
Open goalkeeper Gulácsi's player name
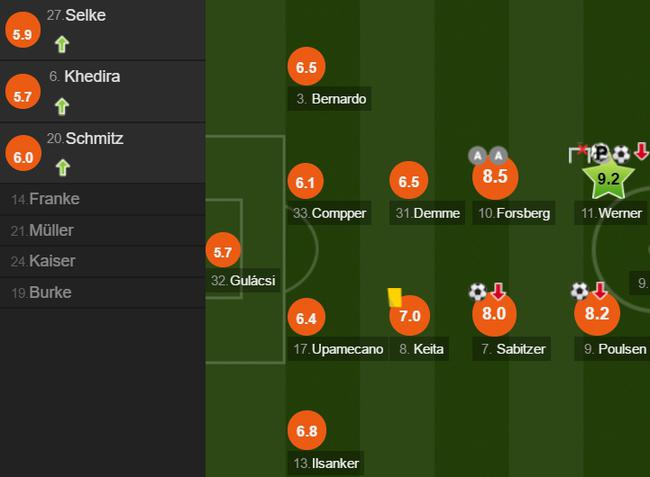coord(251,281)
